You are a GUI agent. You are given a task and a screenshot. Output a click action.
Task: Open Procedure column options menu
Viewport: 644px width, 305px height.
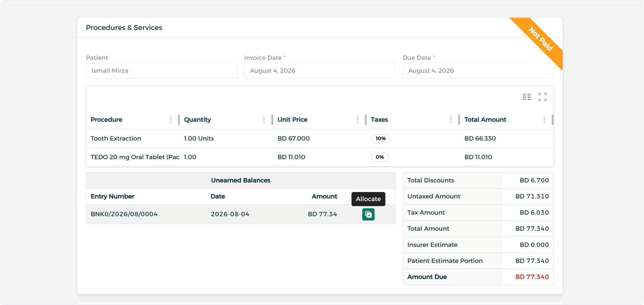coord(170,120)
